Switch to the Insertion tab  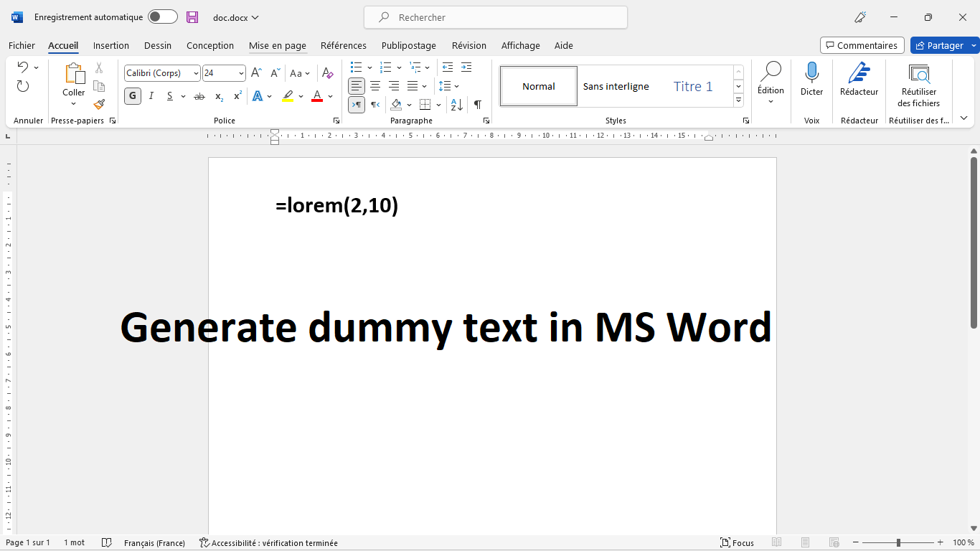111,45
